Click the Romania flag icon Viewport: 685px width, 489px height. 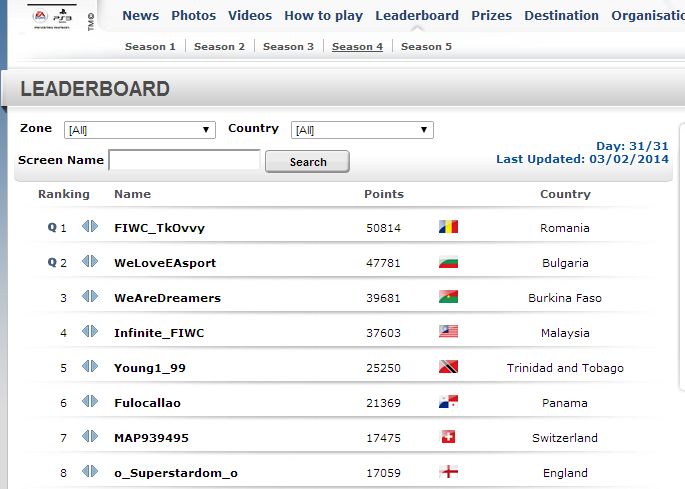pyautogui.click(x=448, y=227)
